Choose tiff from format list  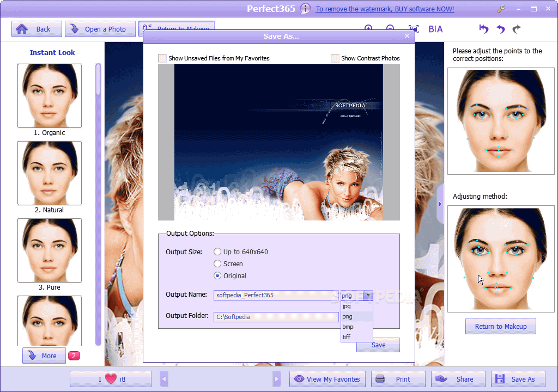tap(356, 337)
